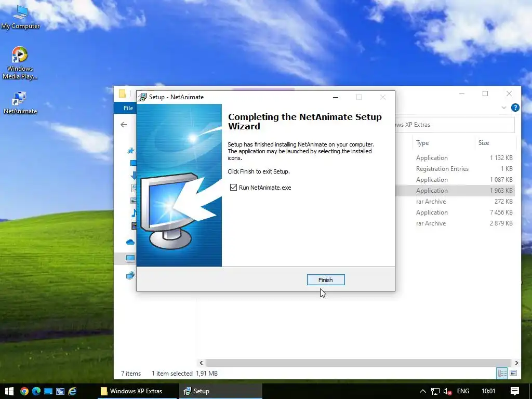Switch Explorer to large icons view

point(513,373)
